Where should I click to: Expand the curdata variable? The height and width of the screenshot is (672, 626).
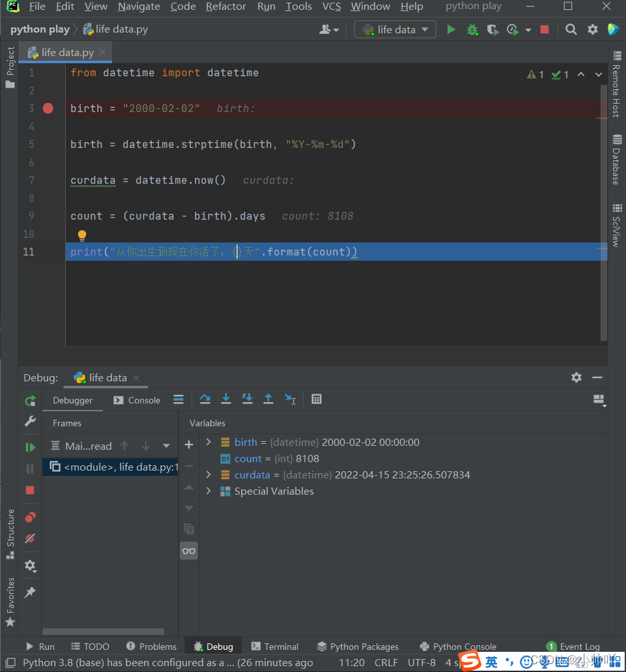(x=208, y=475)
